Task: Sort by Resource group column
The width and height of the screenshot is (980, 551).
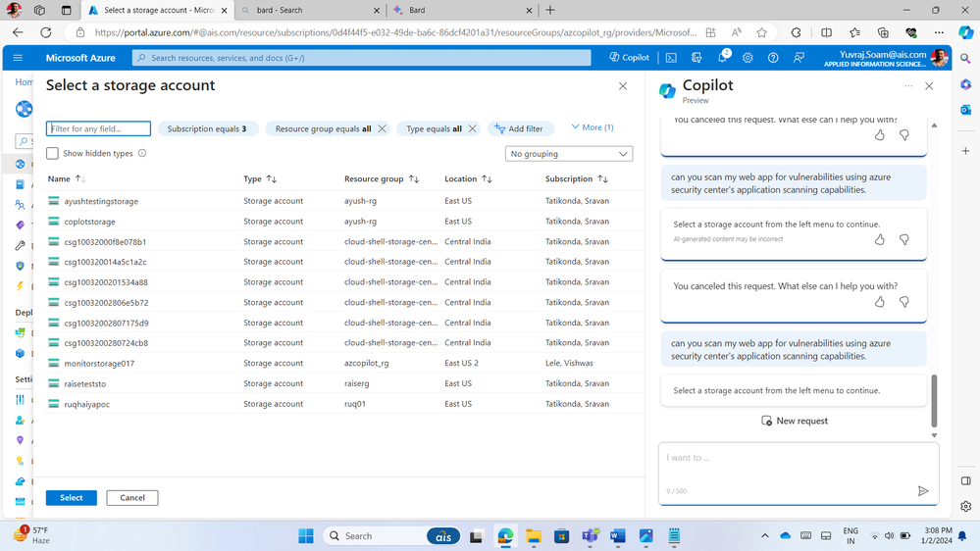Action: point(382,178)
